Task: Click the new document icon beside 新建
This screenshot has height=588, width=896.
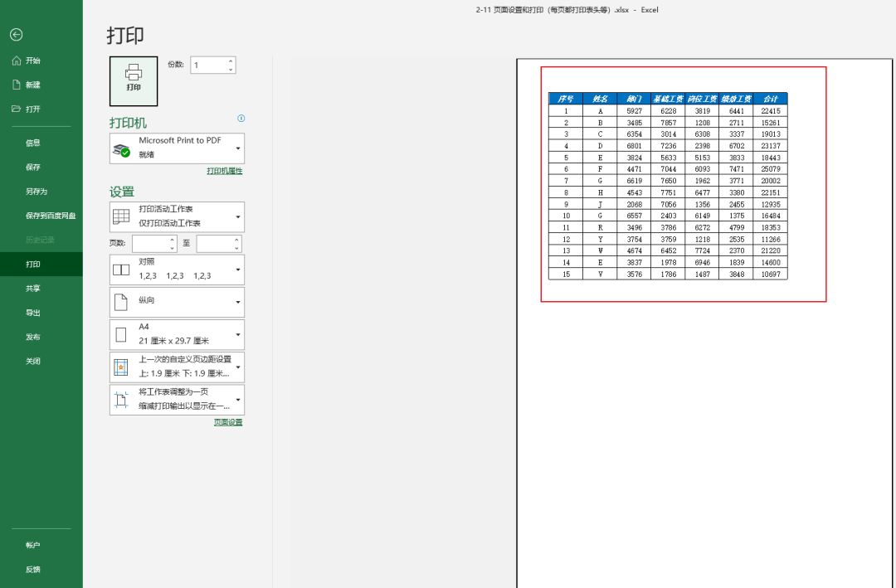Action: 17,85
